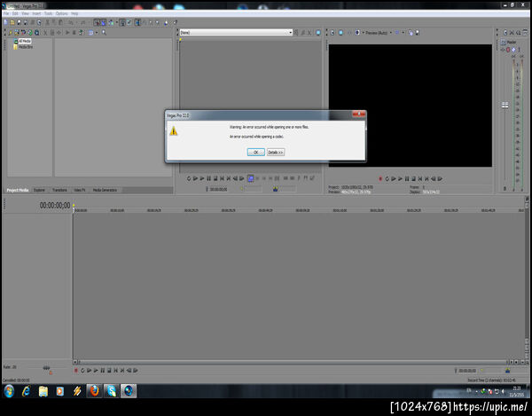The image size is (532, 416).
Task: Open Skype from the taskbar
Action: click(x=112, y=391)
